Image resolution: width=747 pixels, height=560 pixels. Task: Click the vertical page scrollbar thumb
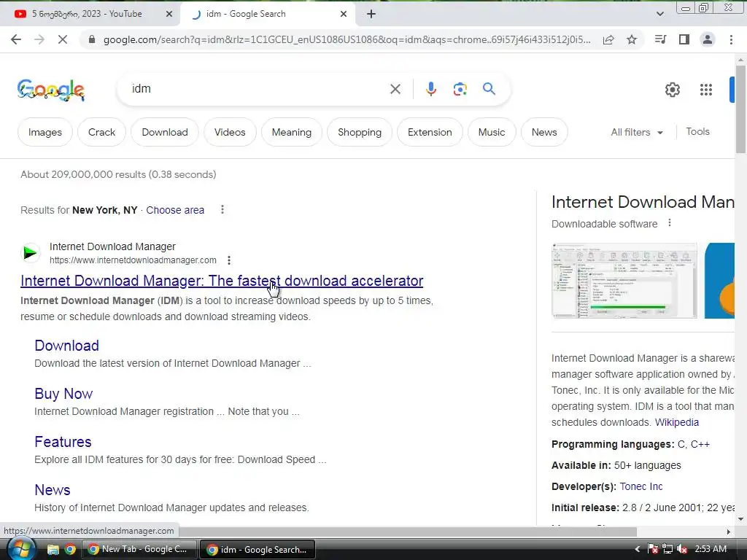point(740,109)
